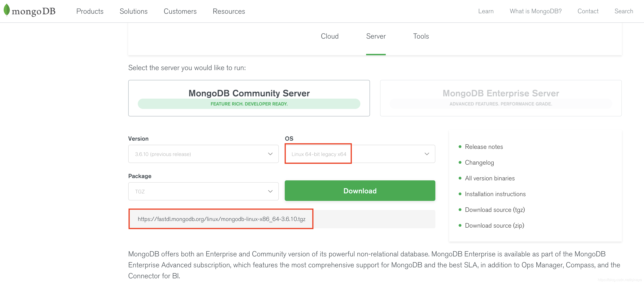Screen dimensions: 644x284
Task: Click the 'FEATURE RICH. DEVELOPER READY.' banner
Action: [x=249, y=104]
